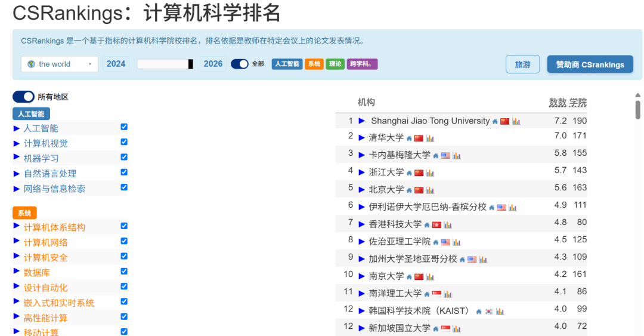Open homepage icon for Shanghai Jiao Tong University
Image resolution: width=644 pixels, height=336 pixels.
point(495,122)
